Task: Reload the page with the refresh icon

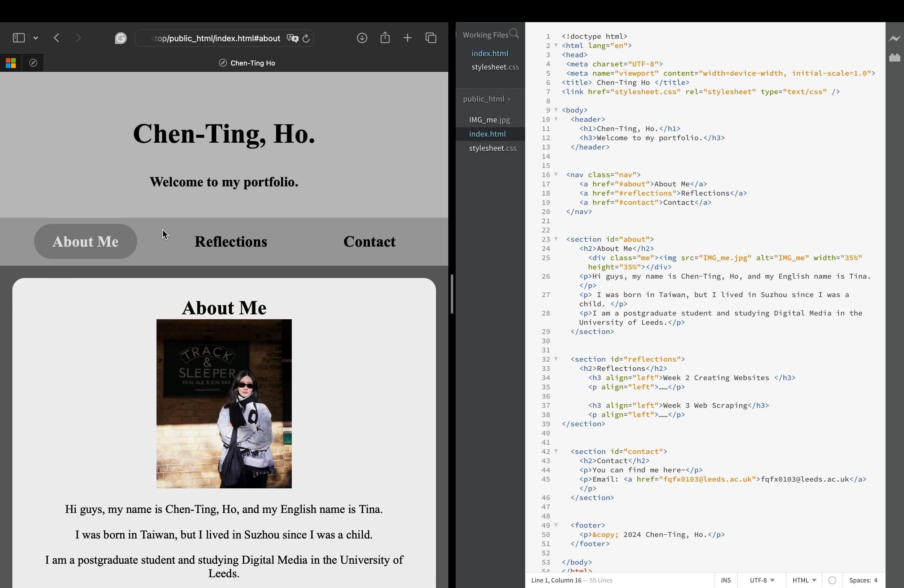Action: point(306,38)
